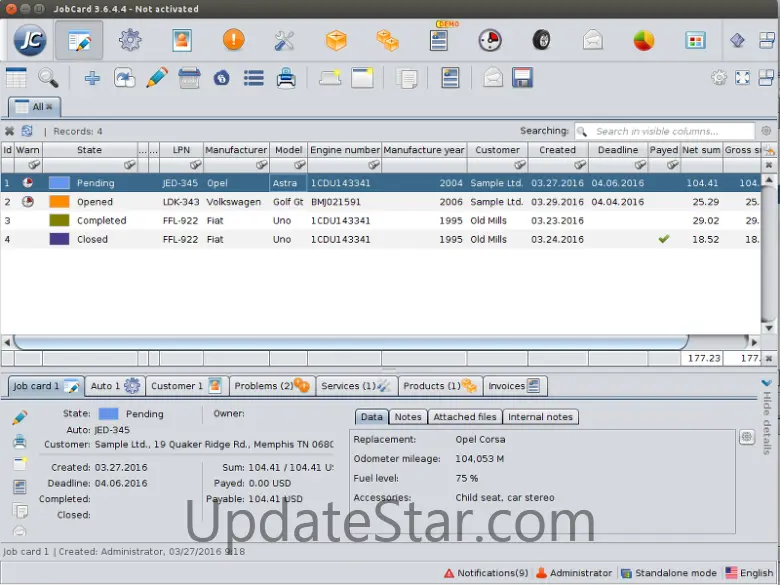Click the blue diamond icon in top bar
The width and height of the screenshot is (780, 585).
(737, 40)
